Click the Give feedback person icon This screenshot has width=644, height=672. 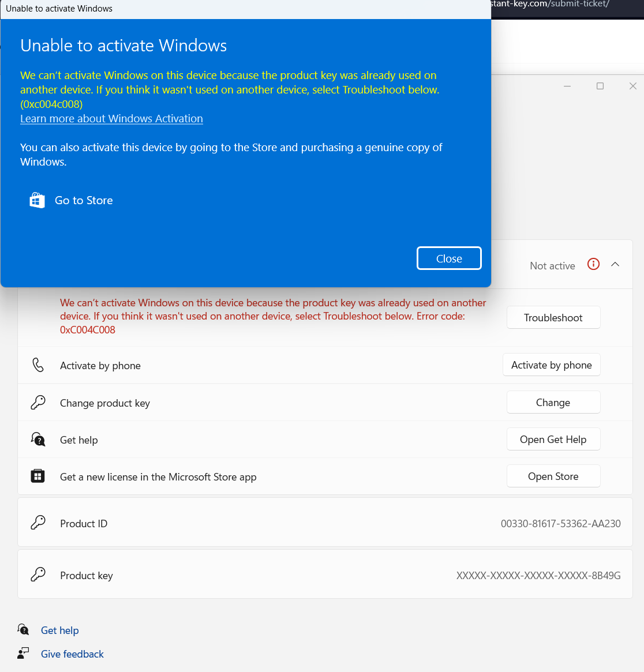(x=23, y=653)
